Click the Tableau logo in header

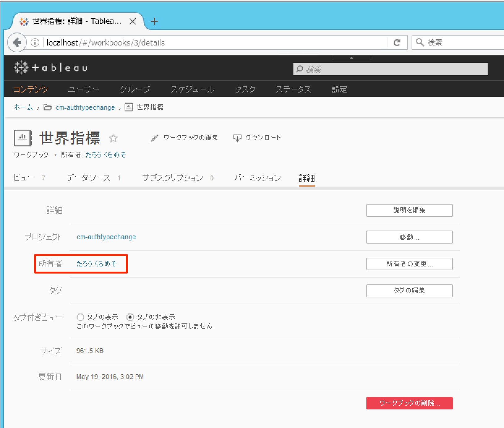pyautogui.click(x=51, y=67)
